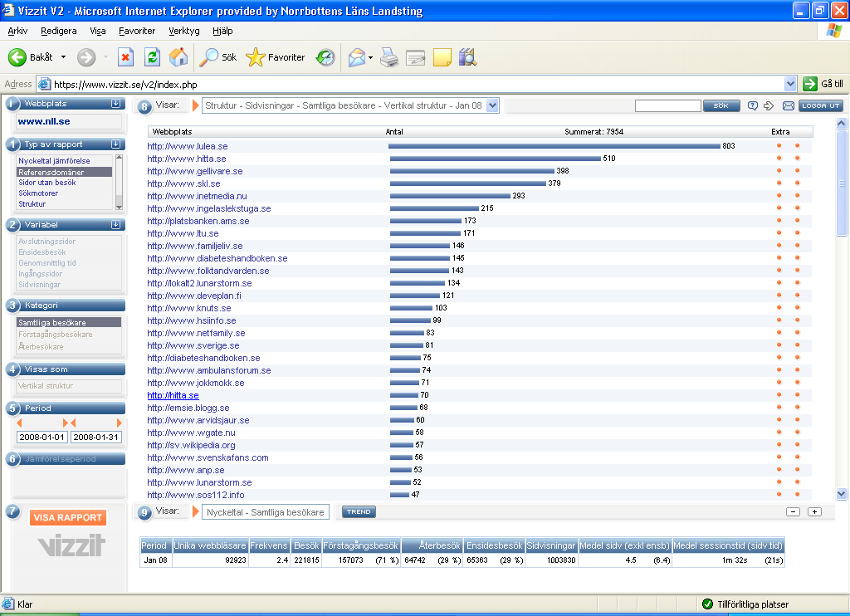Open the Visar report dropdown
850x616 pixels.
(492, 105)
